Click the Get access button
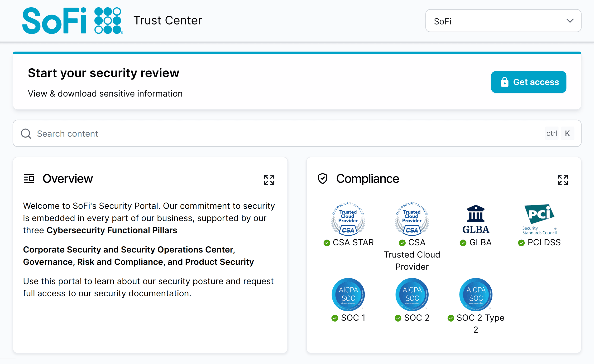This screenshot has width=594, height=364. coord(528,82)
